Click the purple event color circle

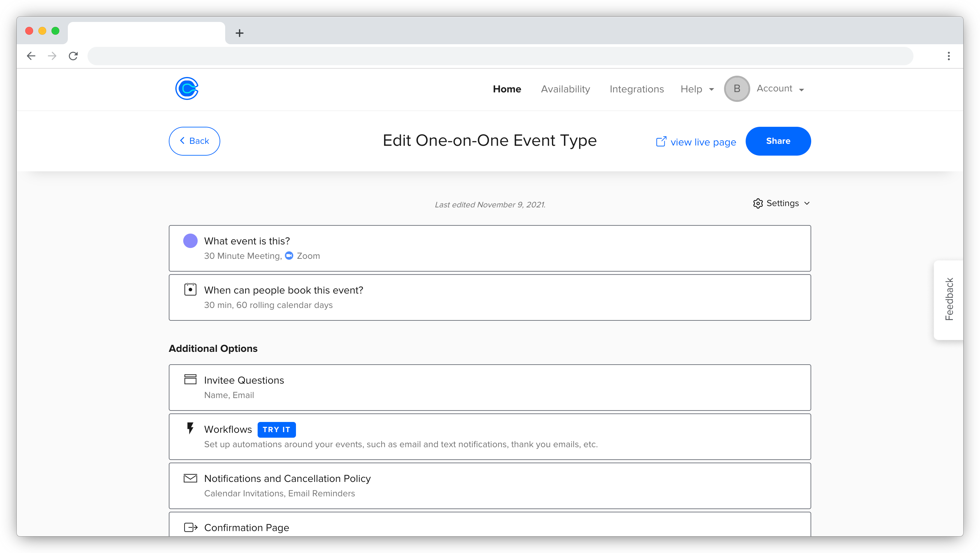(x=191, y=240)
